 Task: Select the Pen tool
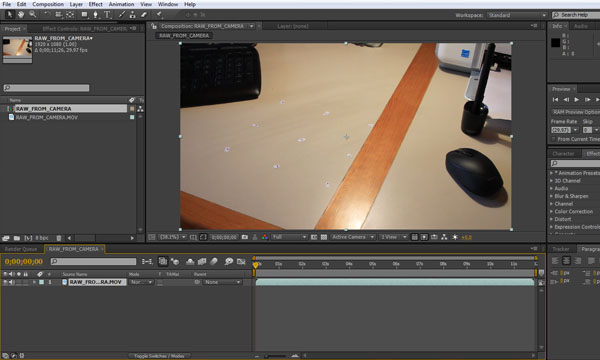point(95,15)
